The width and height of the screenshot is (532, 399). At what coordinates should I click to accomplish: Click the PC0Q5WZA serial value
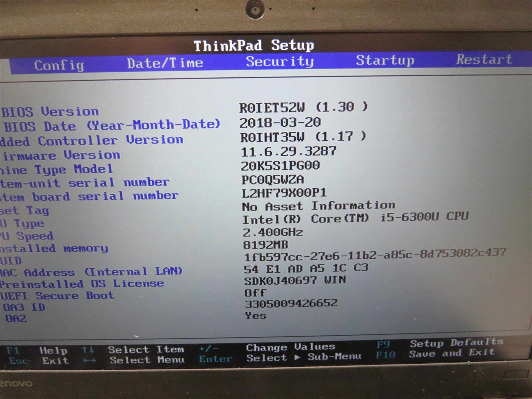(x=272, y=180)
